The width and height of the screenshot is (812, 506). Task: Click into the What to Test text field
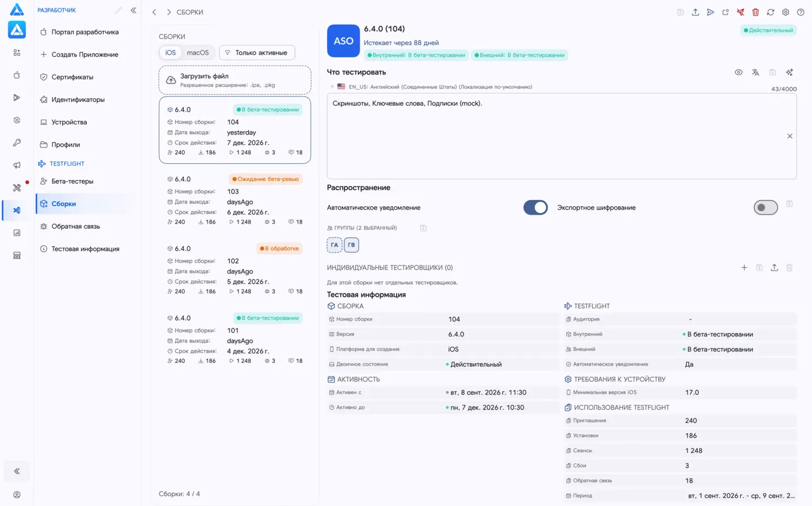562,136
